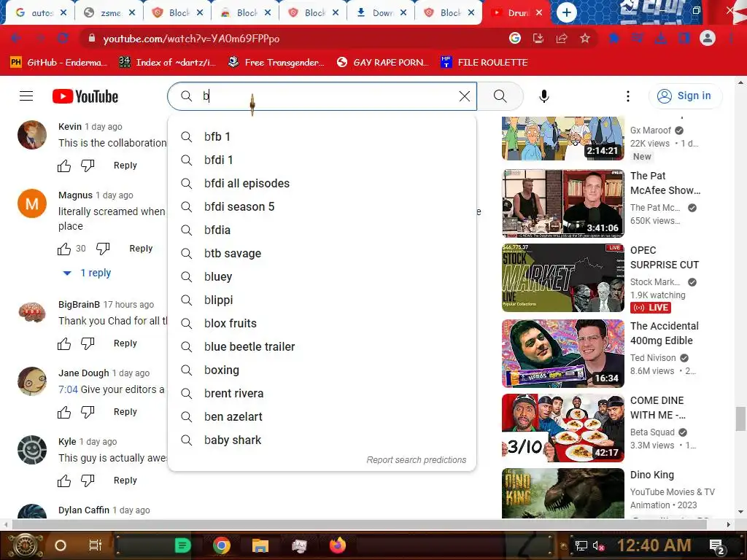Start voice search with microphone icon

click(543, 96)
